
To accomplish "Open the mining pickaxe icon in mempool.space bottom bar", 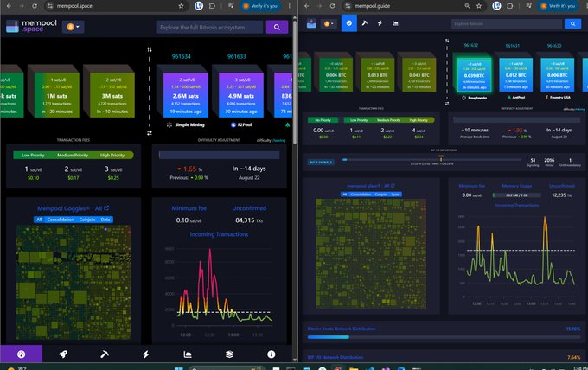I will [105, 354].
